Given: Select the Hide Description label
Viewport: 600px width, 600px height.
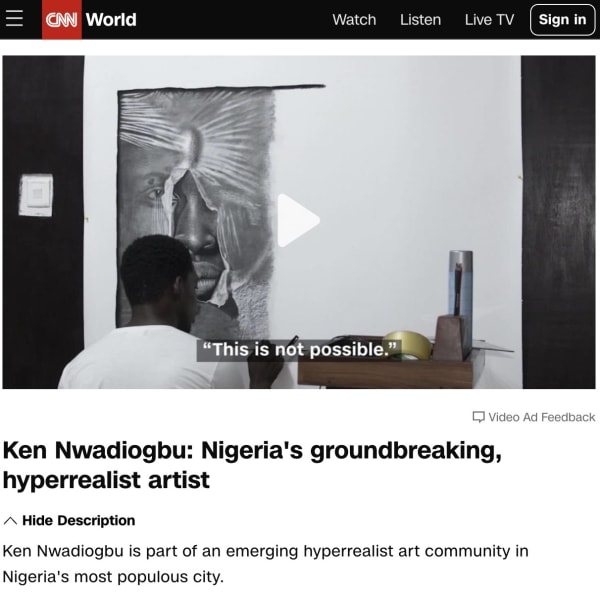Looking at the screenshot, I should coord(79,520).
